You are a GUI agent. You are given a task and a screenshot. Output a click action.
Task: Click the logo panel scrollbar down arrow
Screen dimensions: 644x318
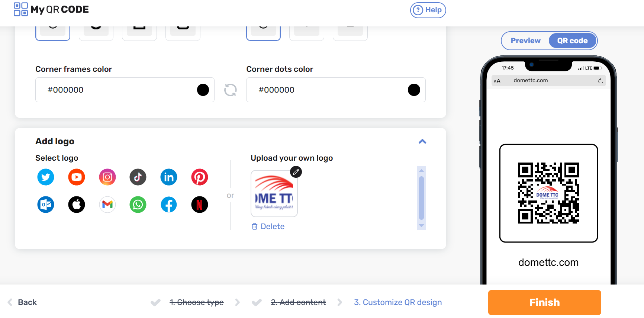point(421,226)
